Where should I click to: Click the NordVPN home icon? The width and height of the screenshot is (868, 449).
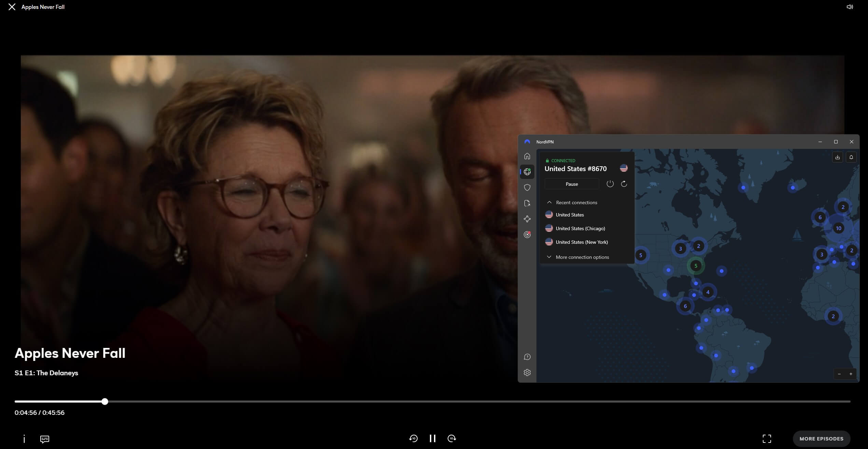(x=527, y=156)
